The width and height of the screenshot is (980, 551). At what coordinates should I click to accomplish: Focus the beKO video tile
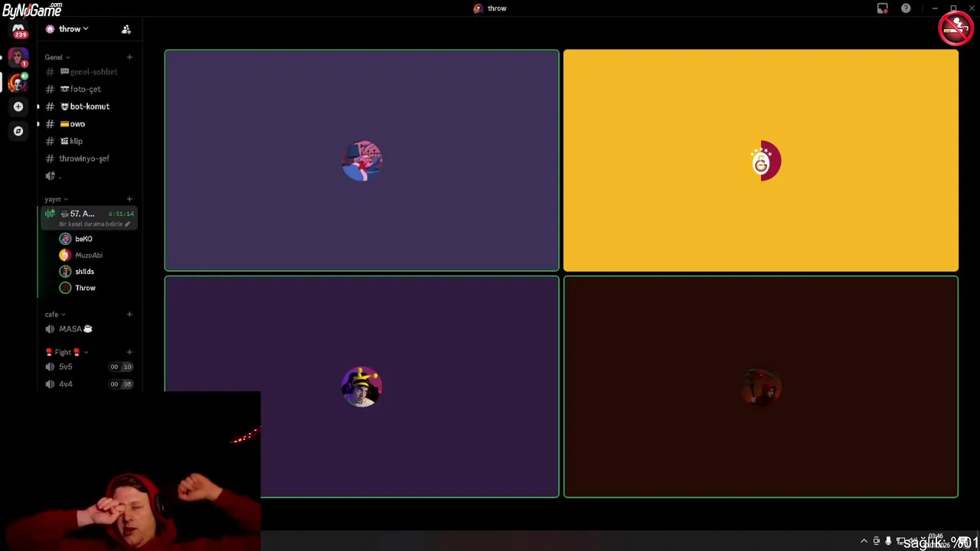tap(361, 161)
